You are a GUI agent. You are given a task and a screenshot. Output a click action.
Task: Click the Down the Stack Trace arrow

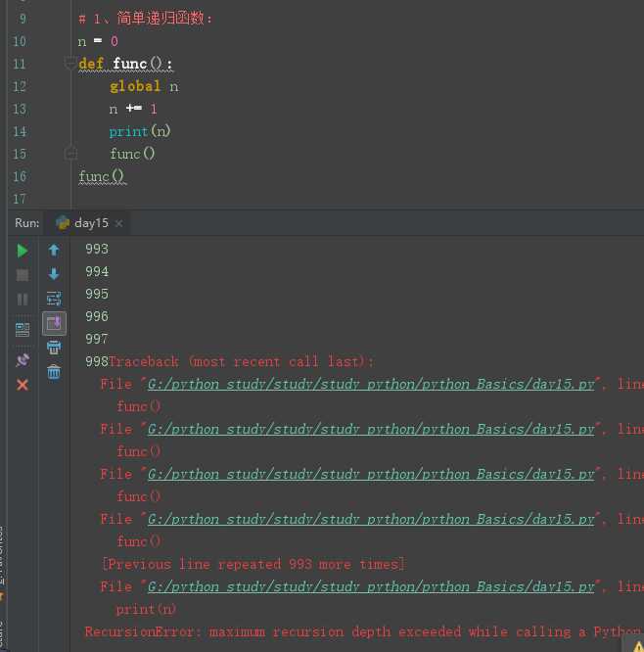54,274
